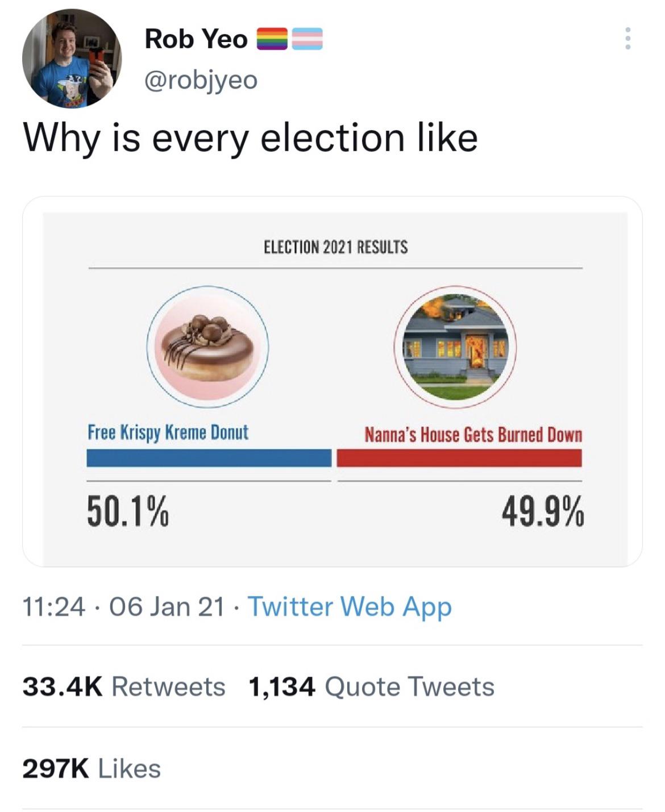
Task: Click the burning house picture
Action: tap(455, 347)
